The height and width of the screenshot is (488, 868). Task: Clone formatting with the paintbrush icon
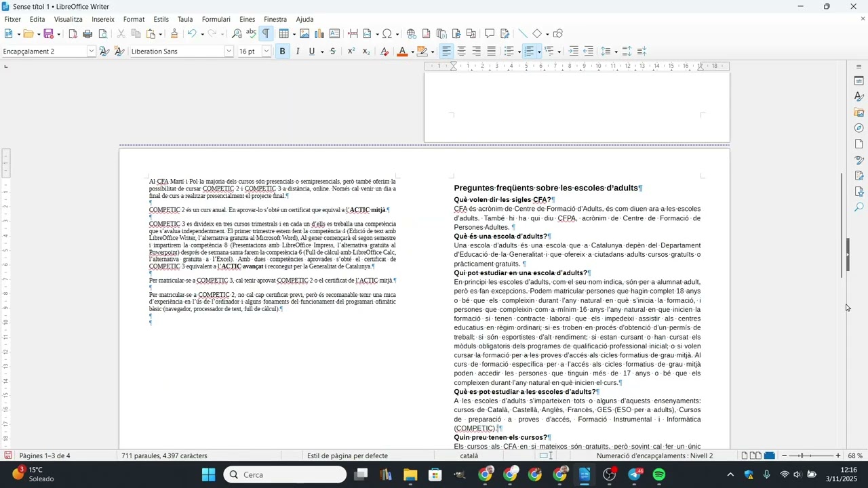pos(174,34)
